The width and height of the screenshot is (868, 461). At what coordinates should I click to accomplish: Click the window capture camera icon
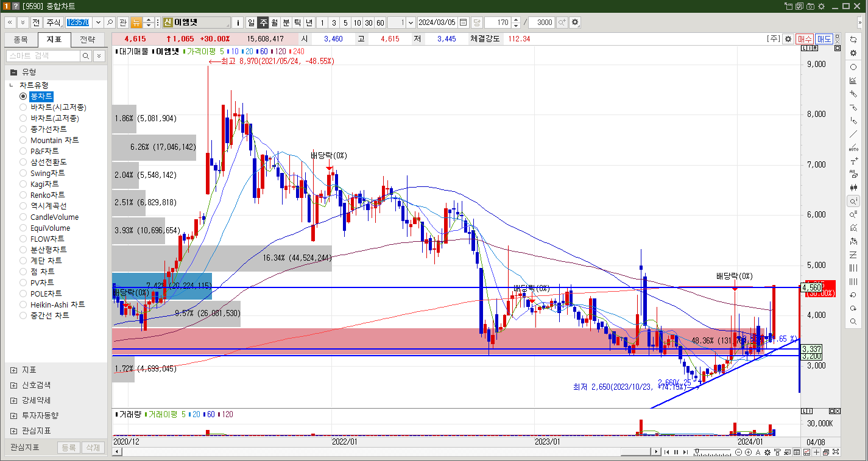click(x=810, y=6)
